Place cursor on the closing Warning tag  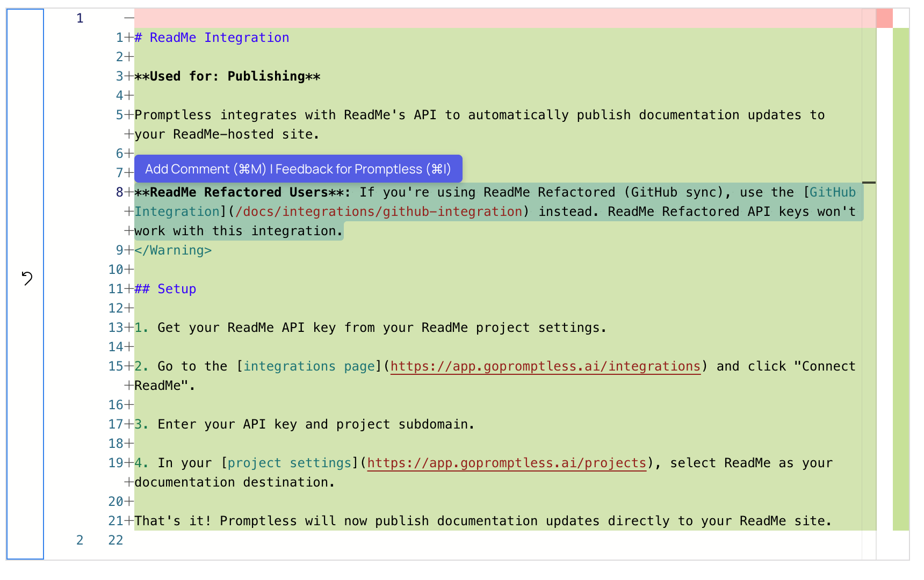tap(173, 250)
